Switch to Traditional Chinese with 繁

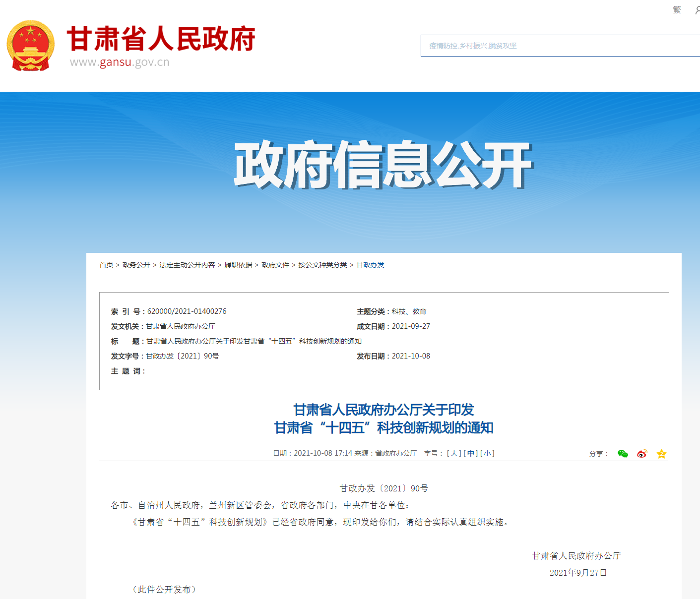point(677,10)
